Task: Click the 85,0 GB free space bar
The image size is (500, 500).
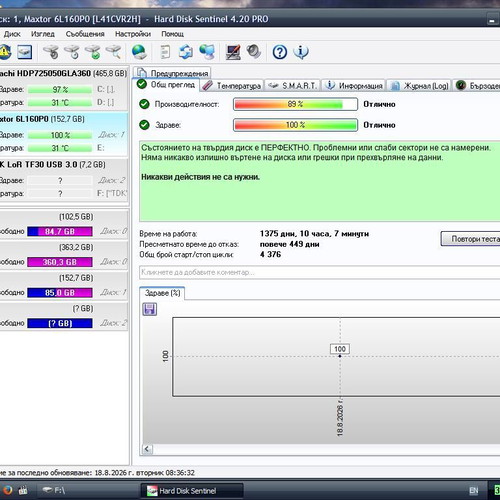Action: click(x=60, y=293)
